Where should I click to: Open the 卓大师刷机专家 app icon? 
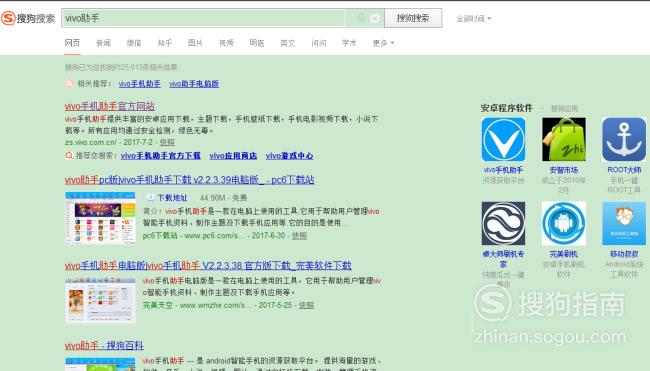click(x=503, y=223)
